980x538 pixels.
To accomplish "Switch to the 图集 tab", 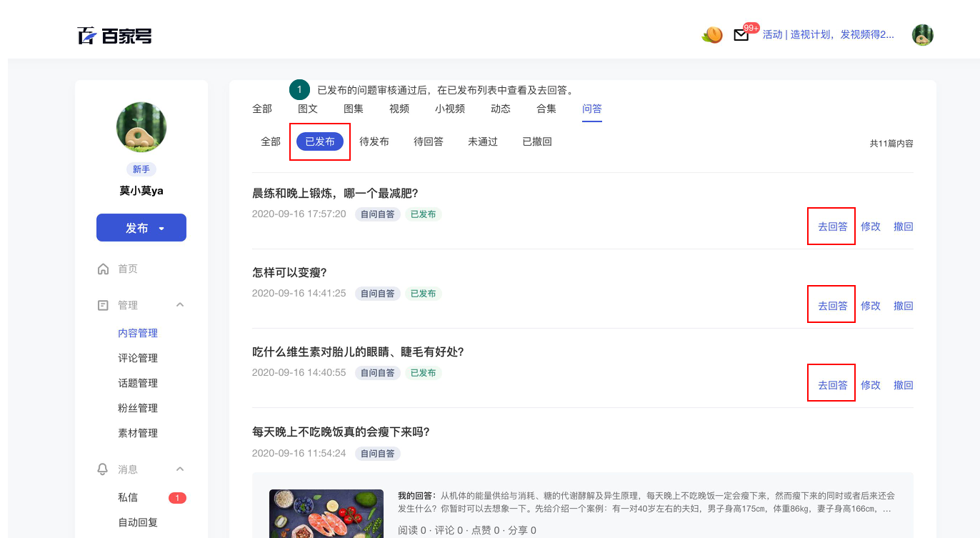I will click(354, 109).
